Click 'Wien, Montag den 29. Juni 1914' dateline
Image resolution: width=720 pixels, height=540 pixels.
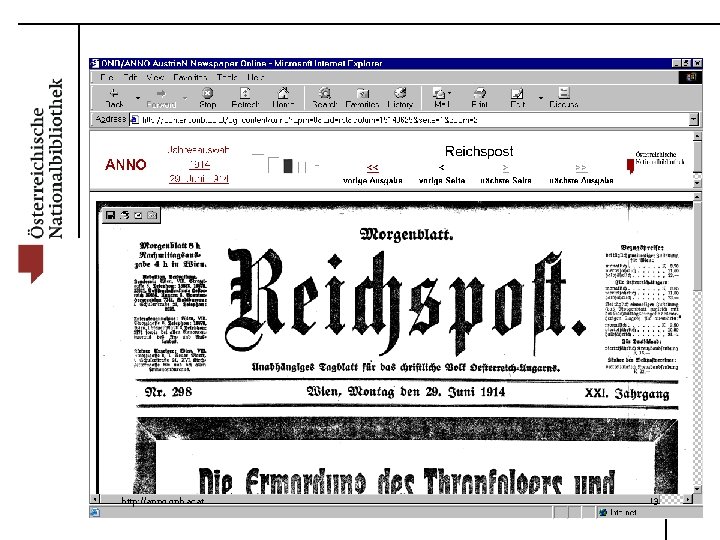(x=405, y=392)
